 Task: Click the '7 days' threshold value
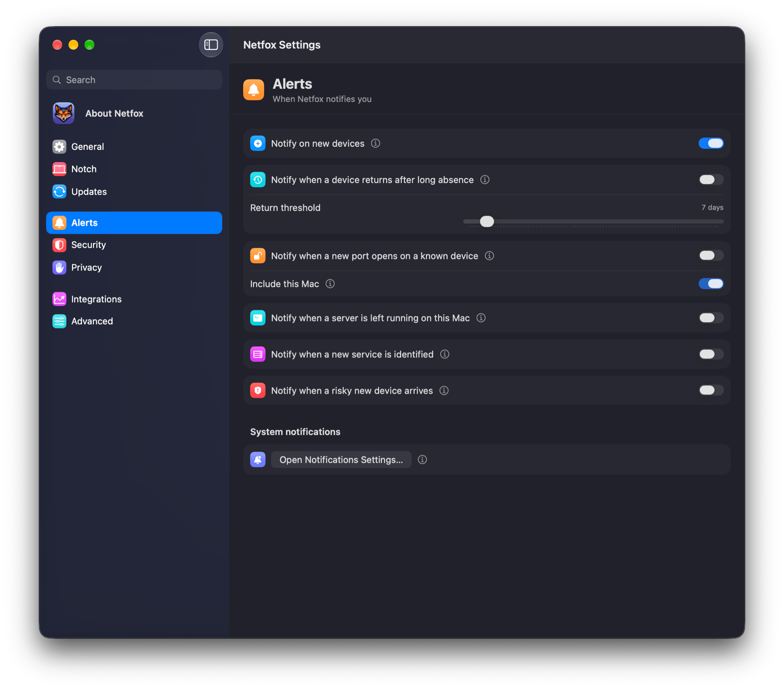[712, 208]
